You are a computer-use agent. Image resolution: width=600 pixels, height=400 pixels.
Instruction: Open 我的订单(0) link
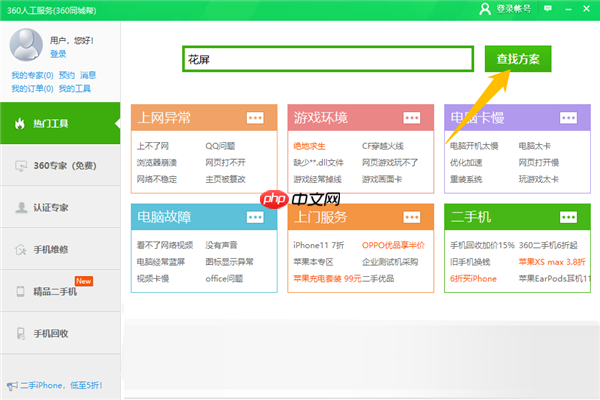[33, 89]
